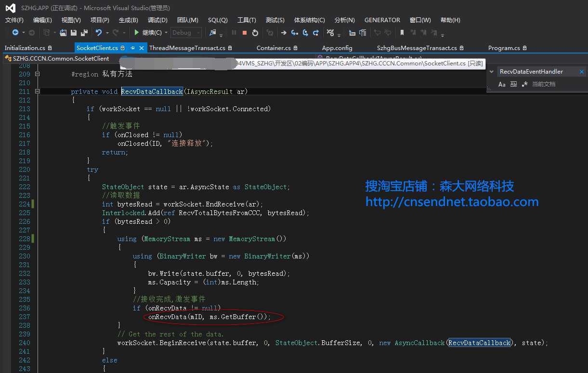Click the increase indent toolbar icon
Screen dimensions: 588x373
click(363, 32)
